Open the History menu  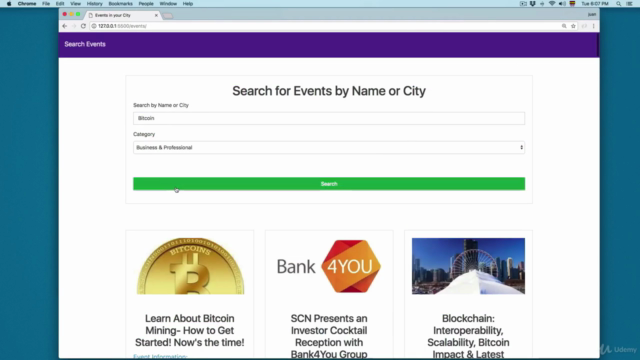94,4
